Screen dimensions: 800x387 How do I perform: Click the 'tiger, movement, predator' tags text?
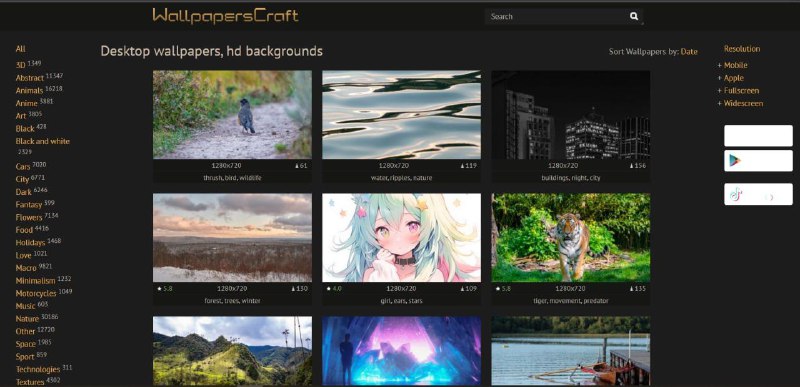click(571, 301)
